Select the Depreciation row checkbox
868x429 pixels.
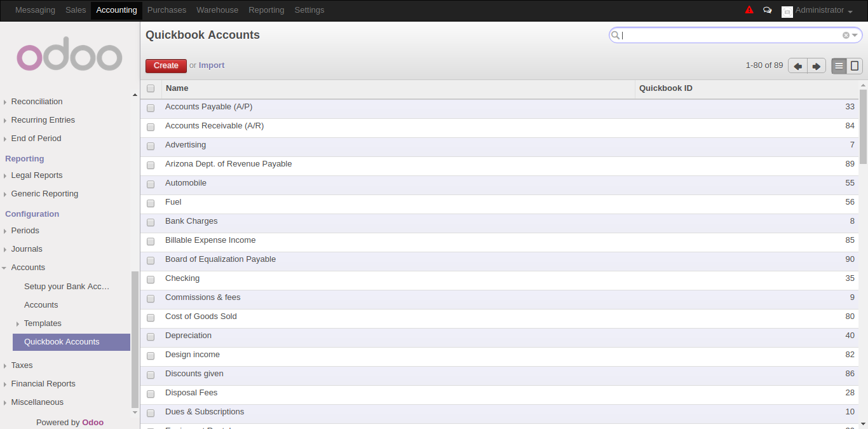[151, 337]
